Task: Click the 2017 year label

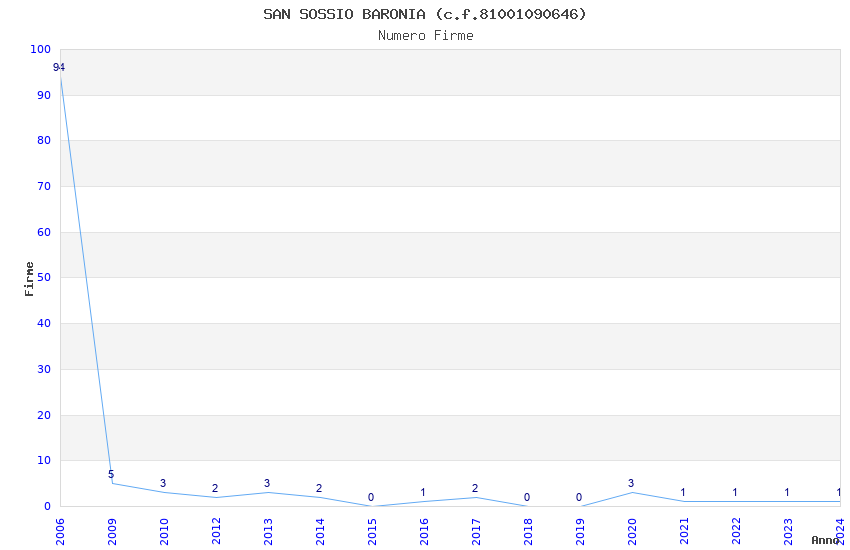Action: pos(476,532)
